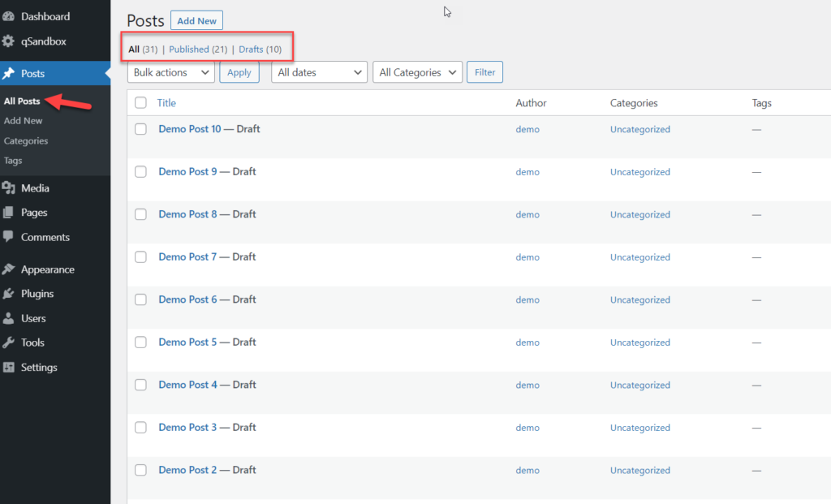The image size is (831, 504).
Task: Open Demo Post 10 title link
Action: point(190,129)
